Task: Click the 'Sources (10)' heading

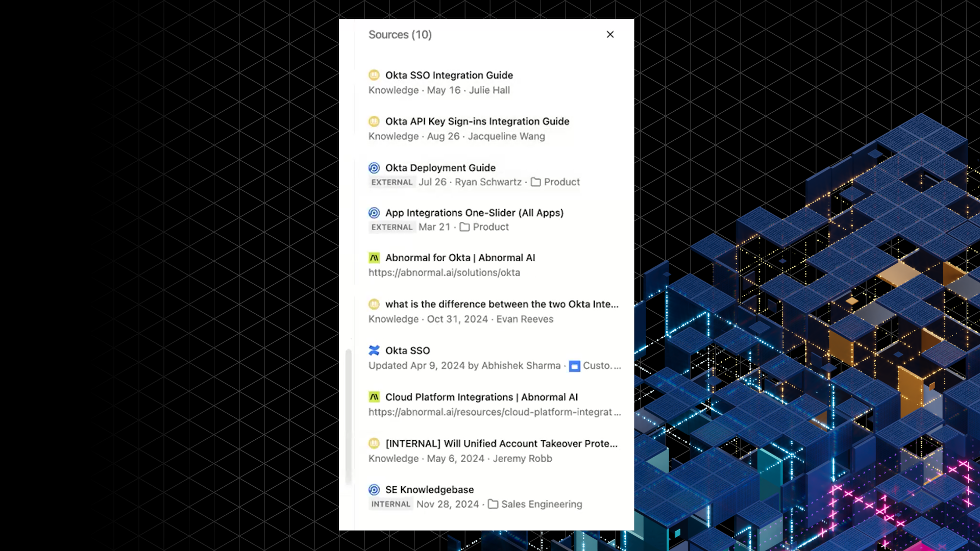Action: [400, 35]
